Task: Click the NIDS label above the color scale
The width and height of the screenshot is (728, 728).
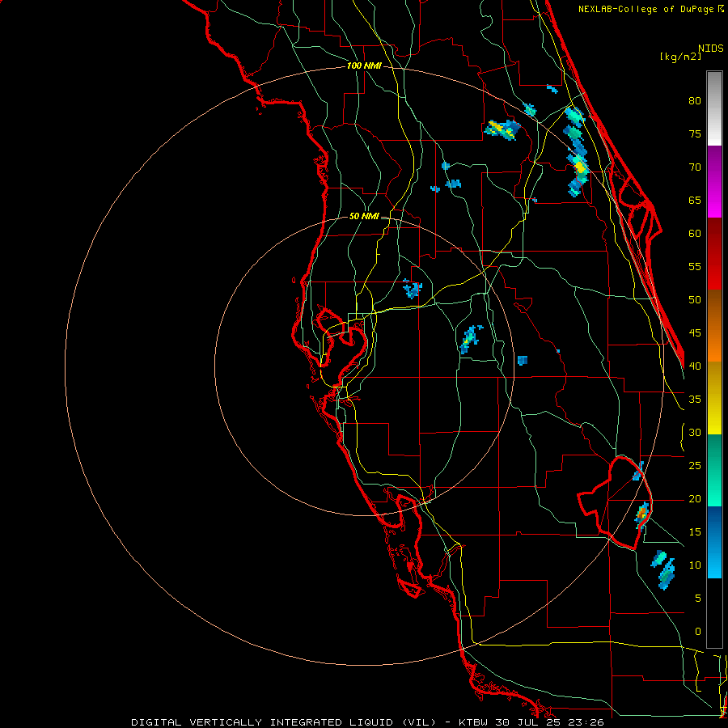Action: point(710,49)
